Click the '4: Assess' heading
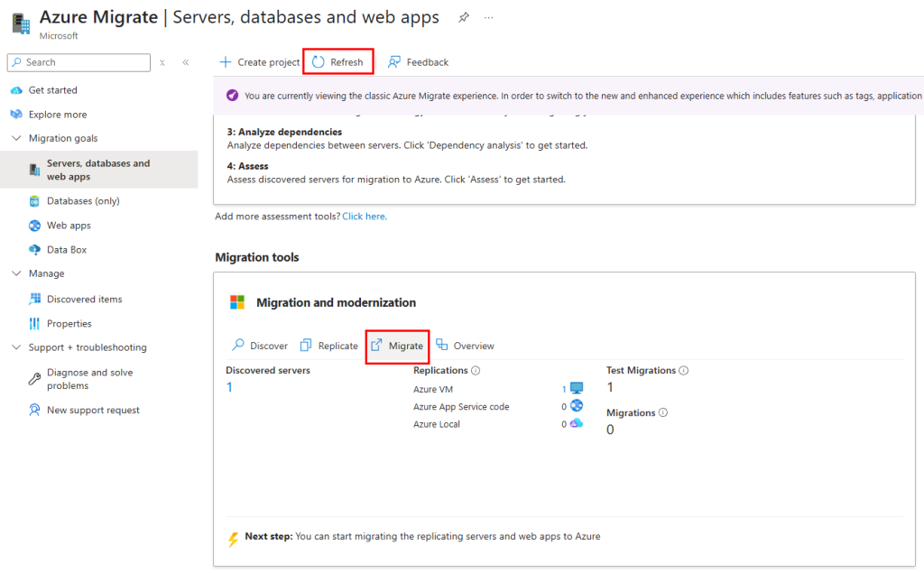The height and width of the screenshot is (573, 924). pos(247,166)
